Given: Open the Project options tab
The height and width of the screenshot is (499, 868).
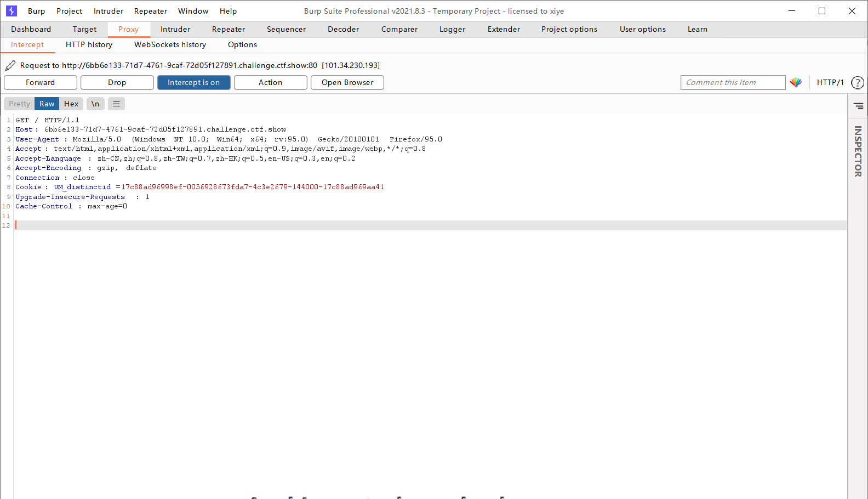Looking at the screenshot, I should pos(569,29).
